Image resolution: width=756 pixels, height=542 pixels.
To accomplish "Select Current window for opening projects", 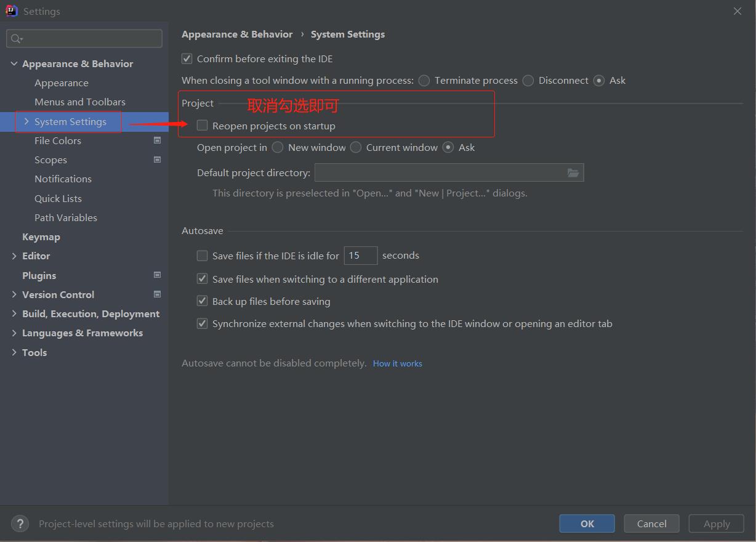I will (356, 147).
